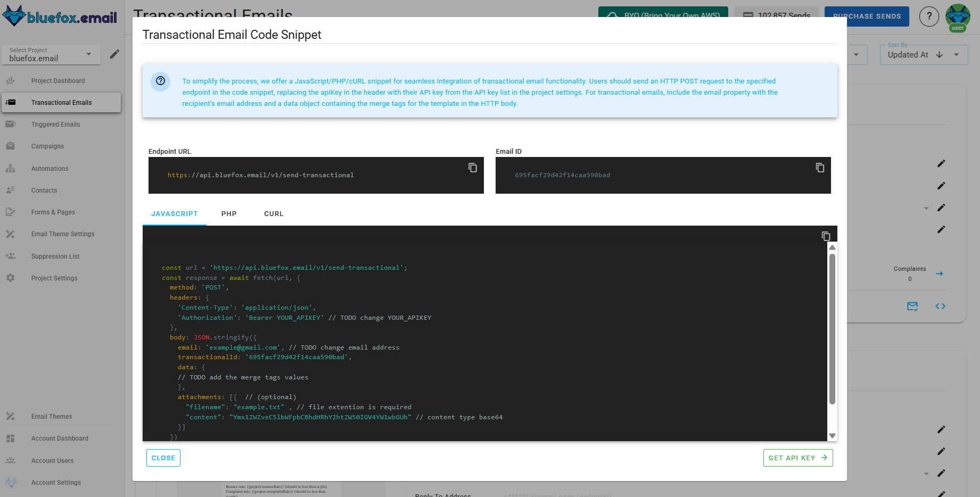Select Triggered Emails in the sidebar

click(55, 124)
